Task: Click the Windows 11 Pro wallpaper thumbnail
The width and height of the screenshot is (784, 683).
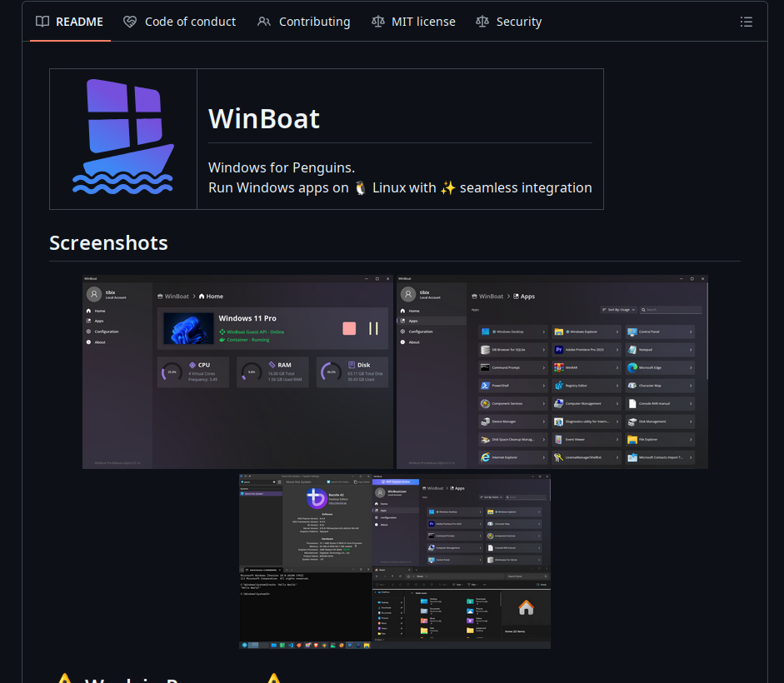Action: click(188, 328)
